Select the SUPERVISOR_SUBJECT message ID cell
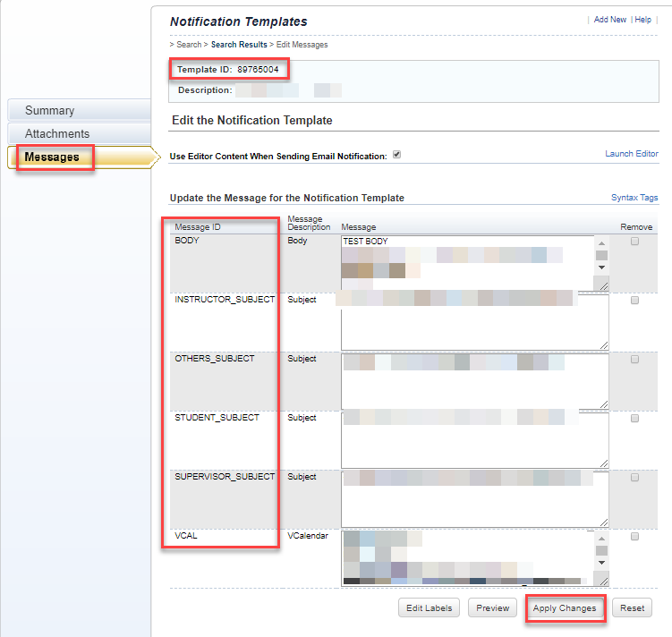This screenshot has width=672, height=637. click(x=225, y=477)
